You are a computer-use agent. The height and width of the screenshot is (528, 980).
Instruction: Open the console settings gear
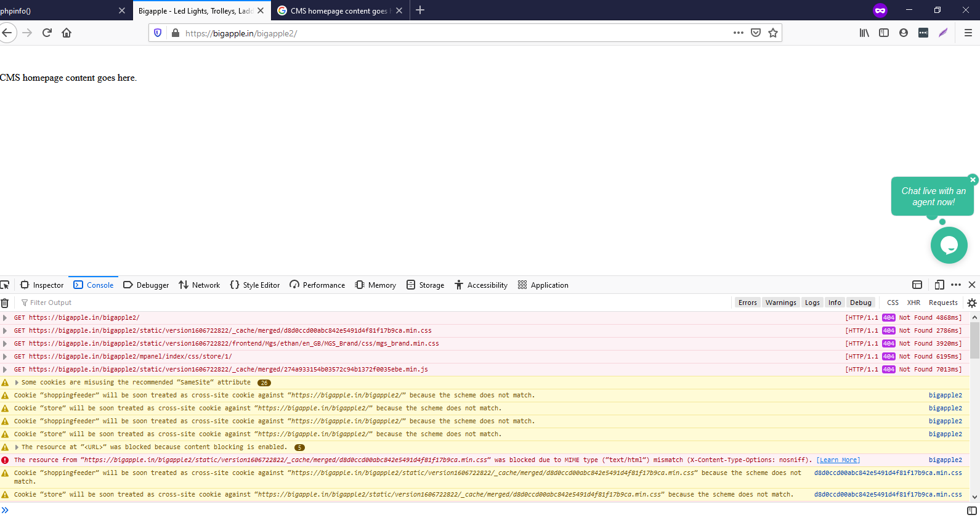(x=972, y=303)
